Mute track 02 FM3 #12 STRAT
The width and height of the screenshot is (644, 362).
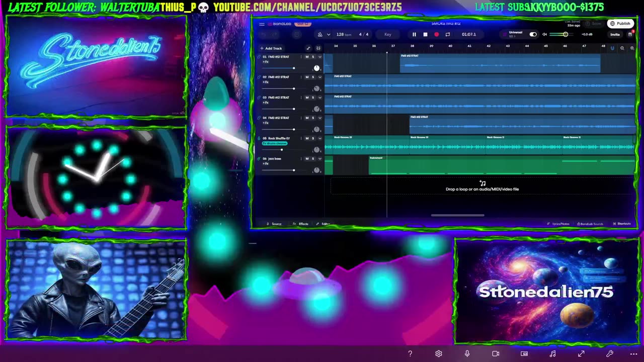[x=307, y=77]
